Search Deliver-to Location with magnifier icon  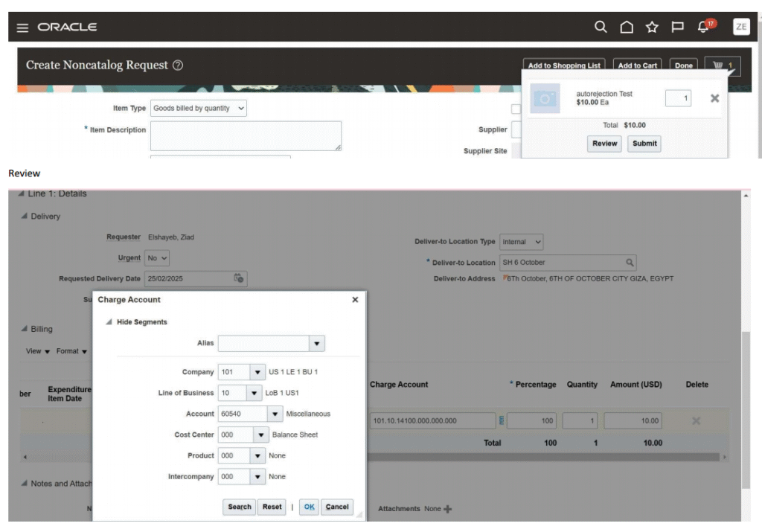point(630,263)
